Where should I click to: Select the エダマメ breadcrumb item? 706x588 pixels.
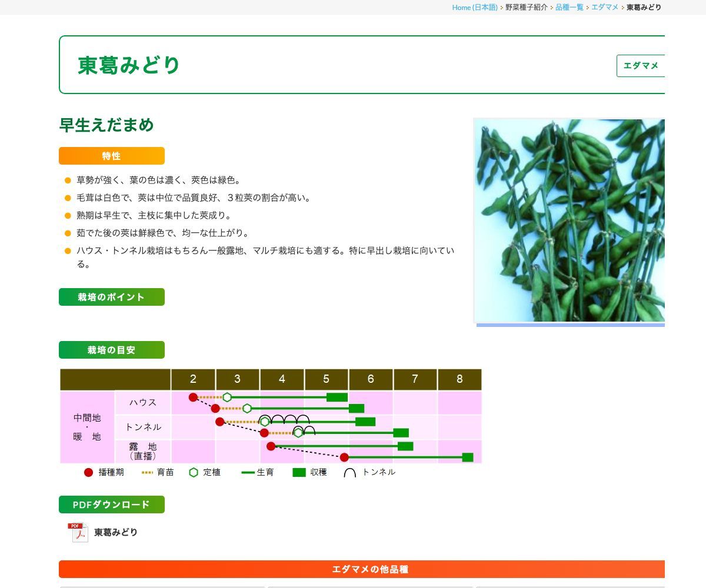pos(605,8)
